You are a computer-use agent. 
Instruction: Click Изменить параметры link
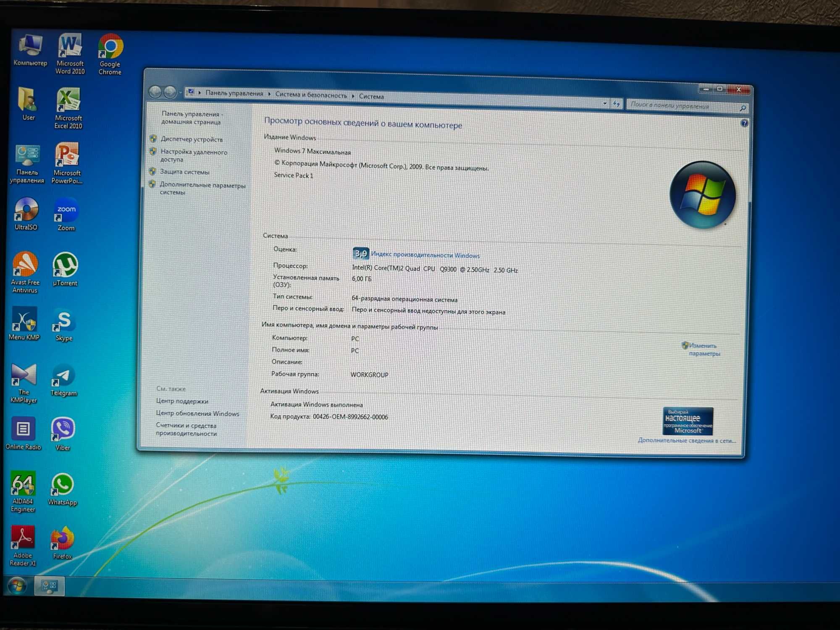click(704, 349)
